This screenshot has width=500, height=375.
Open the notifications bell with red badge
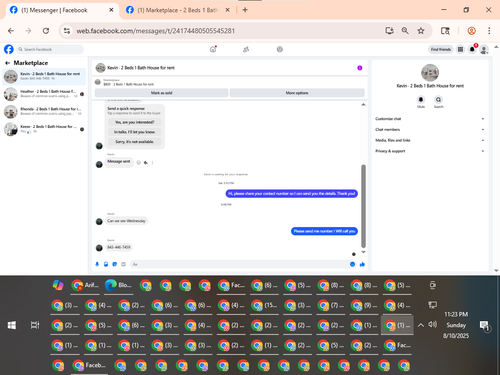point(472,49)
